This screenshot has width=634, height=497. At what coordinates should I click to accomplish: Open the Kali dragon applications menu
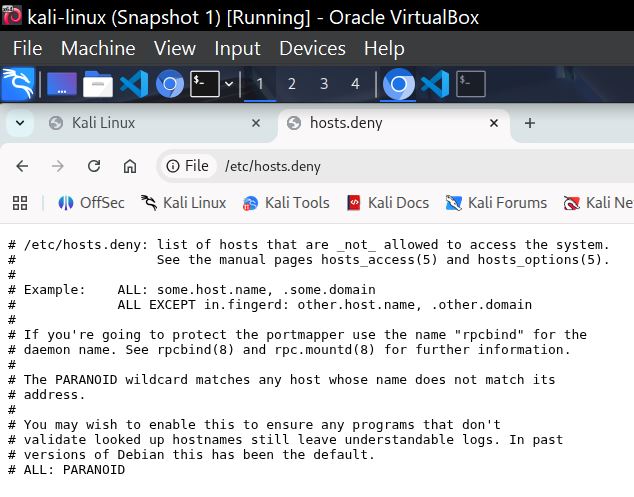(17, 84)
